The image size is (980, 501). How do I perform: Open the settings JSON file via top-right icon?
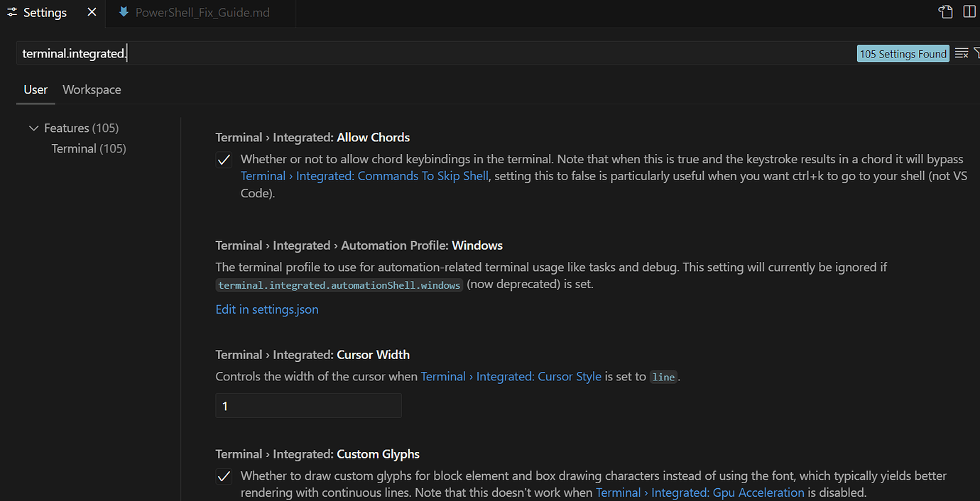click(945, 11)
